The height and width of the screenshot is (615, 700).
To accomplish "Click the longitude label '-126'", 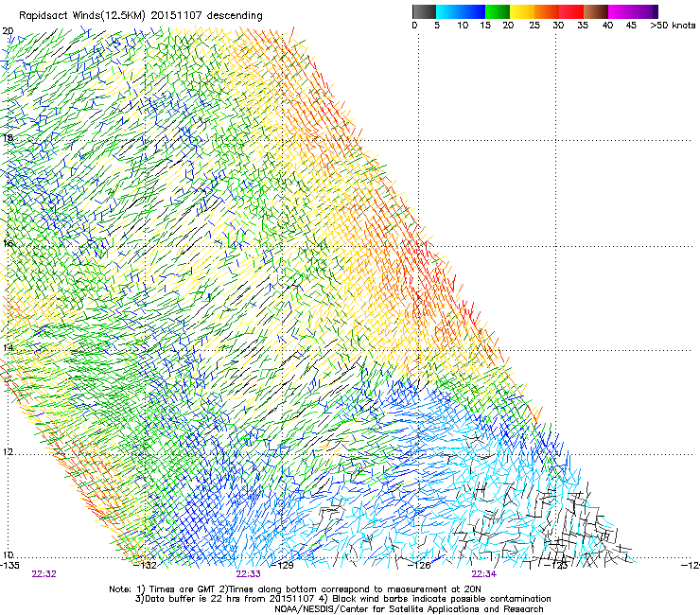I will click(x=420, y=566).
